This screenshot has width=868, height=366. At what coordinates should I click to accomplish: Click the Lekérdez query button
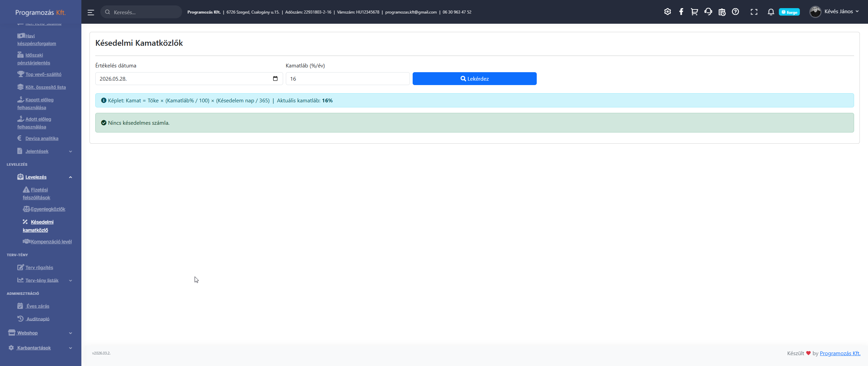click(474, 79)
